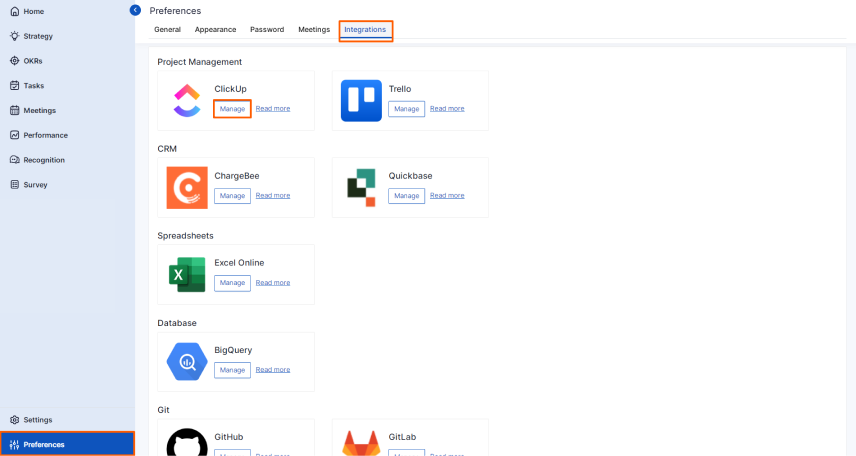Click the ClickUp logo
Viewport: 856px width, 456px height.
[x=187, y=100]
